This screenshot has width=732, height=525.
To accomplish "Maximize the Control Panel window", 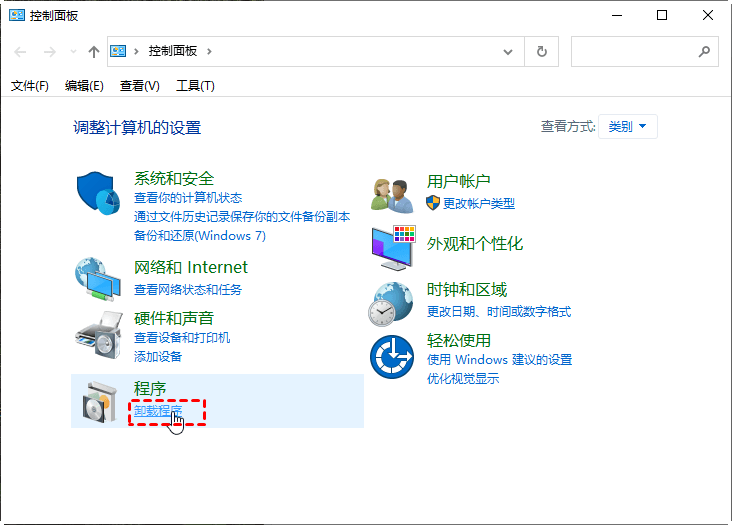I will click(x=662, y=15).
